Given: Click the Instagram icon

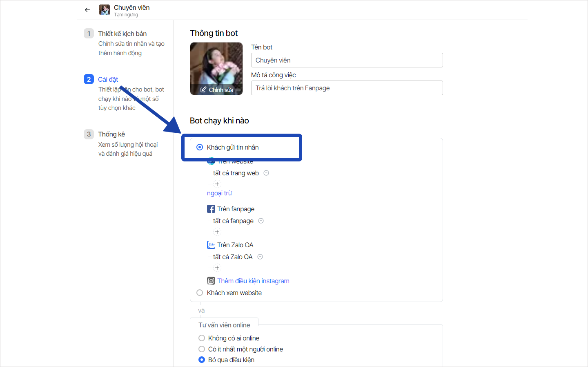Looking at the screenshot, I should tap(211, 281).
